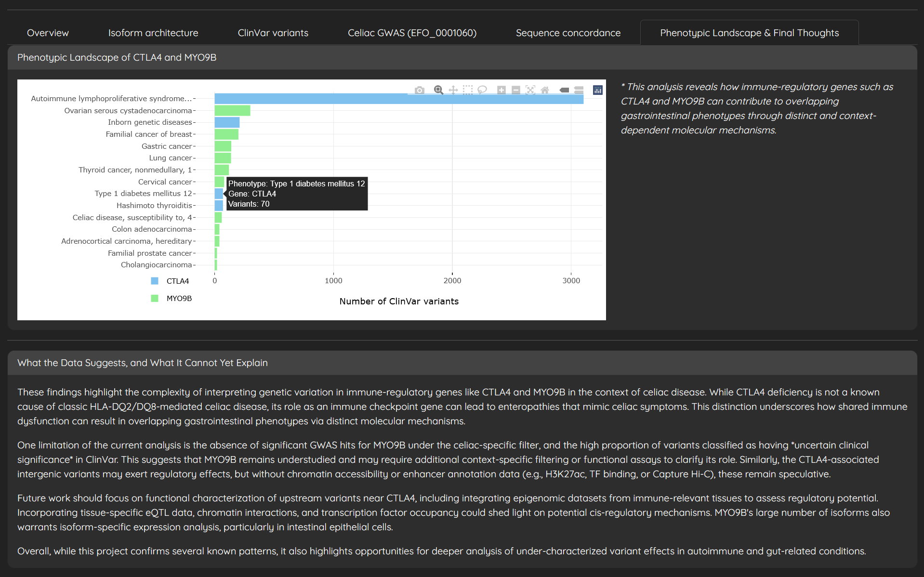
Task: Choose the Lasso Select tool
Action: (x=482, y=90)
